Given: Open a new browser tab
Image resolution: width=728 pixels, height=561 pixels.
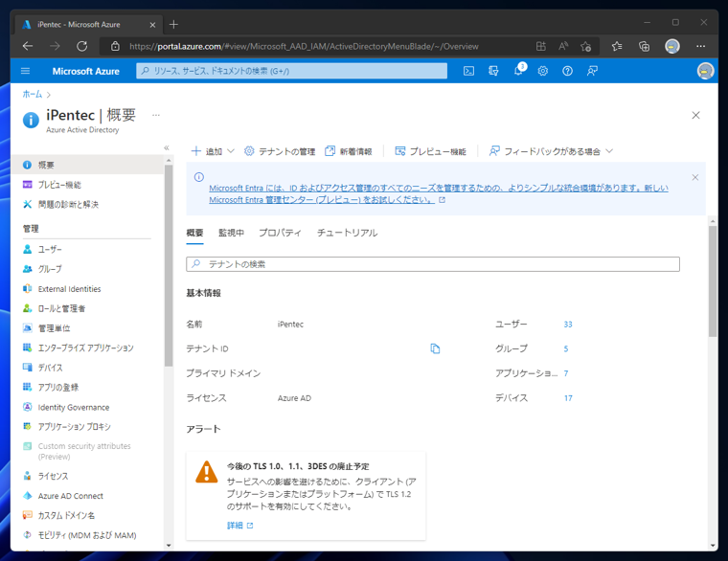Looking at the screenshot, I should pyautogui.click(x=173, y=24).
